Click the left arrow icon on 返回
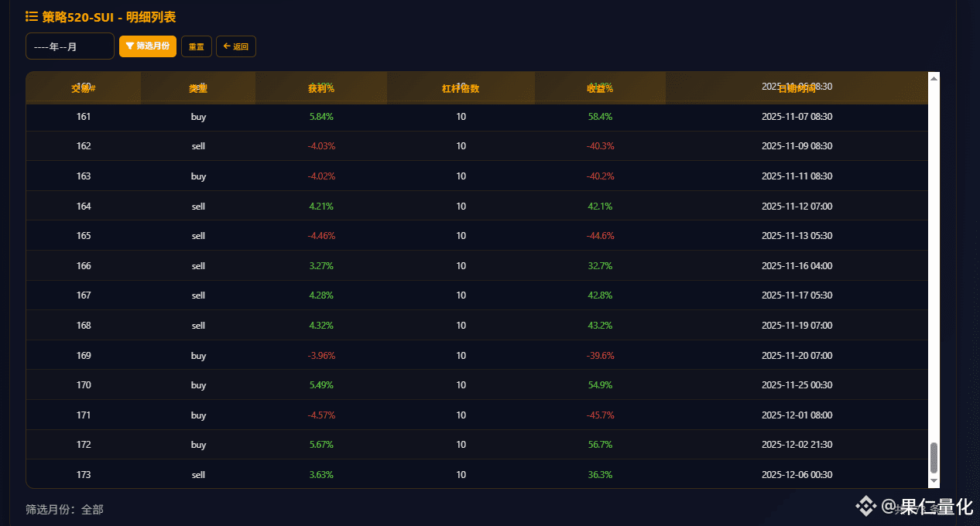This screenshot has width=980, height=526. tap(227, 46)
